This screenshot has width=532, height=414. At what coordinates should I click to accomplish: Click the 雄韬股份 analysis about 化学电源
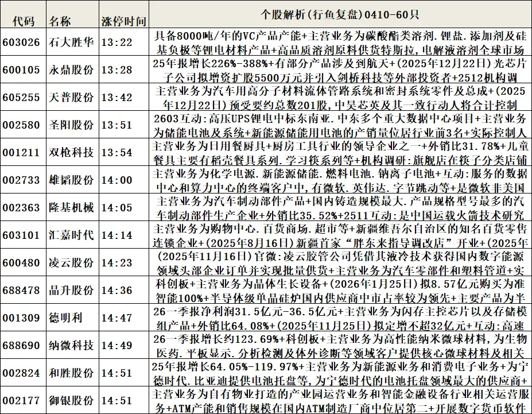pos(340,180)
